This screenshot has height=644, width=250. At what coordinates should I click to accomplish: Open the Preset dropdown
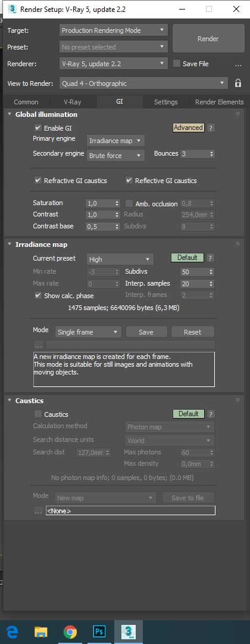114,47
